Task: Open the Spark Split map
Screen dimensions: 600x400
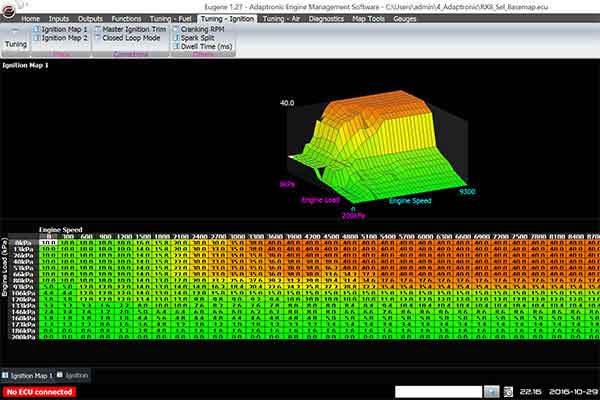Action: [x=197, y=38]
